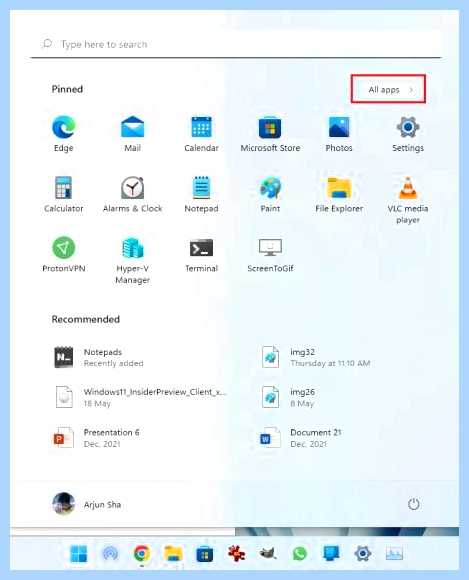The width and height of the screenshot is (469, 580).
Task: Launch VLC media player
Action: [x=408, y=200]
